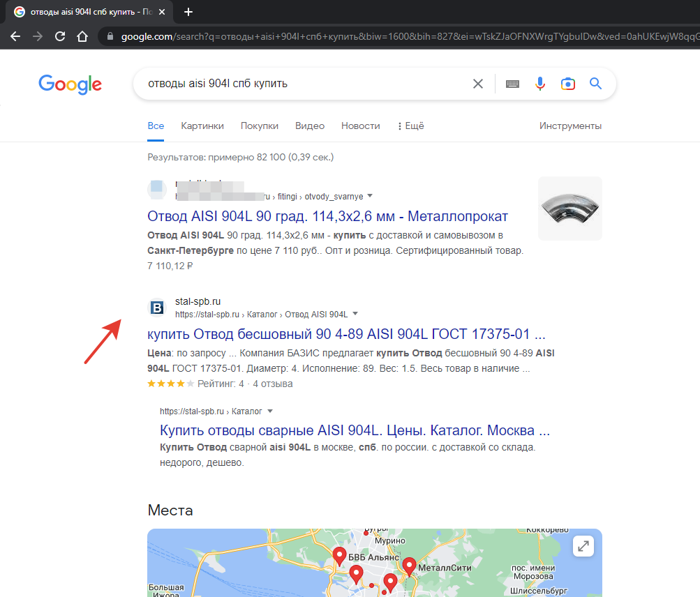Open a new browser tab
Viewport: 700px width, 597px height.
tap(188, 12)
